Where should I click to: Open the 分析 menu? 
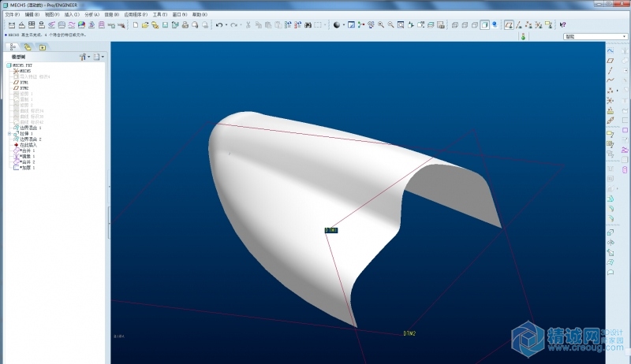(91, 14)
